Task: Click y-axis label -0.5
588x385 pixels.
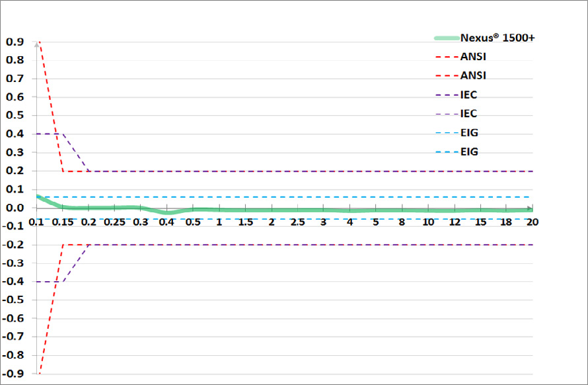Action: tap(13, 300)
